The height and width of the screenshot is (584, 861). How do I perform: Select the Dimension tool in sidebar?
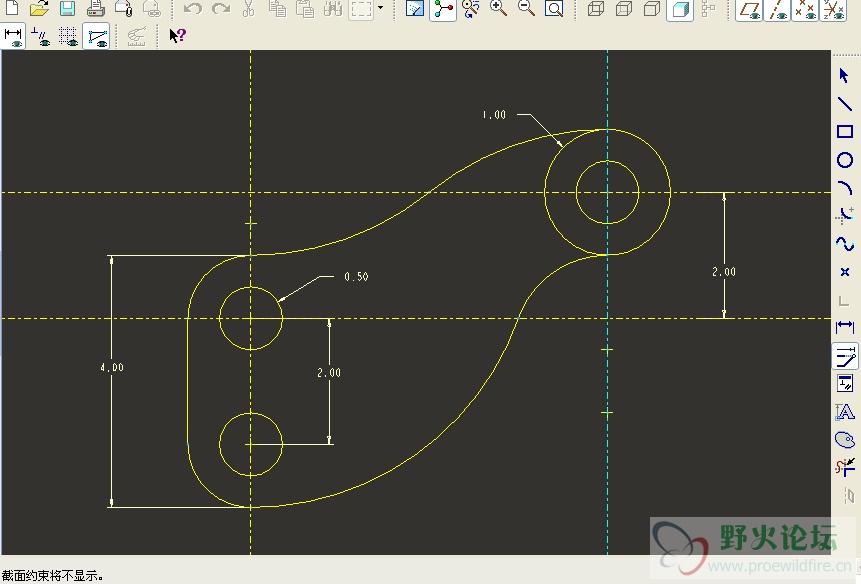pos(845,328)
